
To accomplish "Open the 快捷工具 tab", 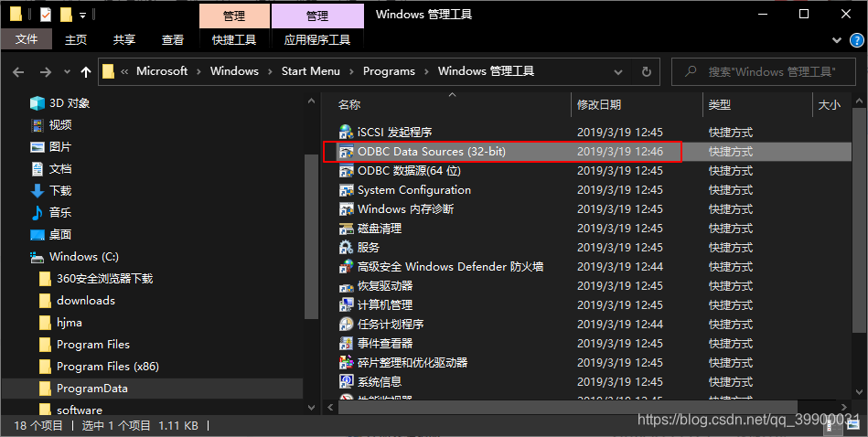I will pyautogui.click(x=234, y=40).
